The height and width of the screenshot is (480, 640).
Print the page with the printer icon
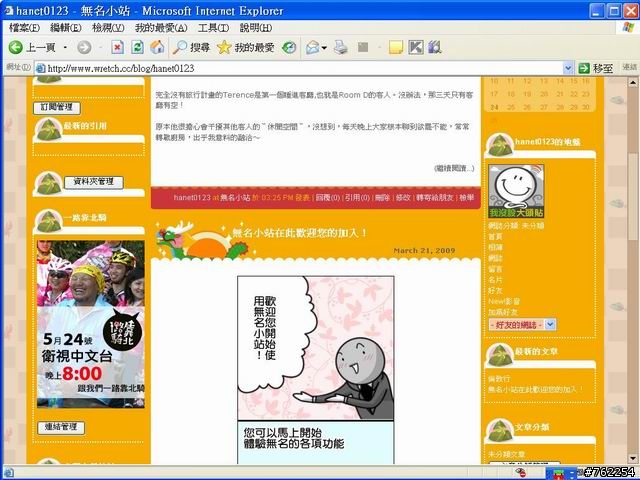340,48
